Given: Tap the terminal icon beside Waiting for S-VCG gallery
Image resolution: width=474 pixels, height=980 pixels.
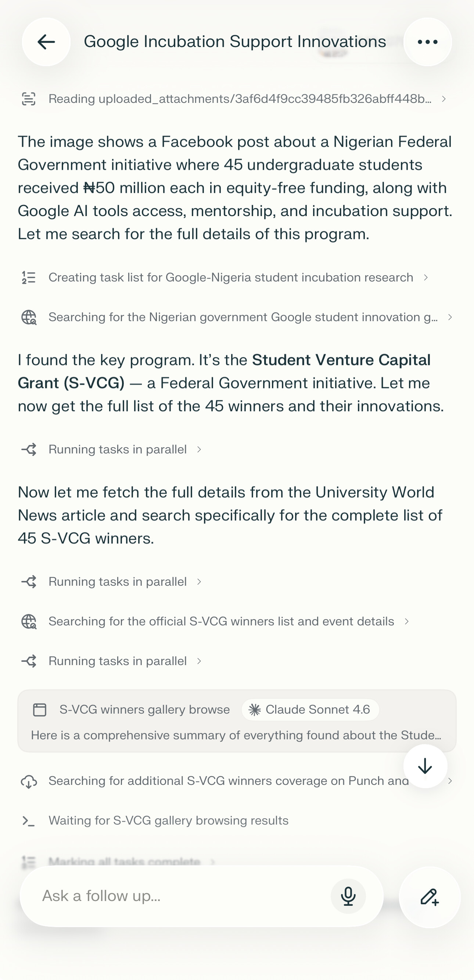Looking at the screenshot, I should coord(29,821).
